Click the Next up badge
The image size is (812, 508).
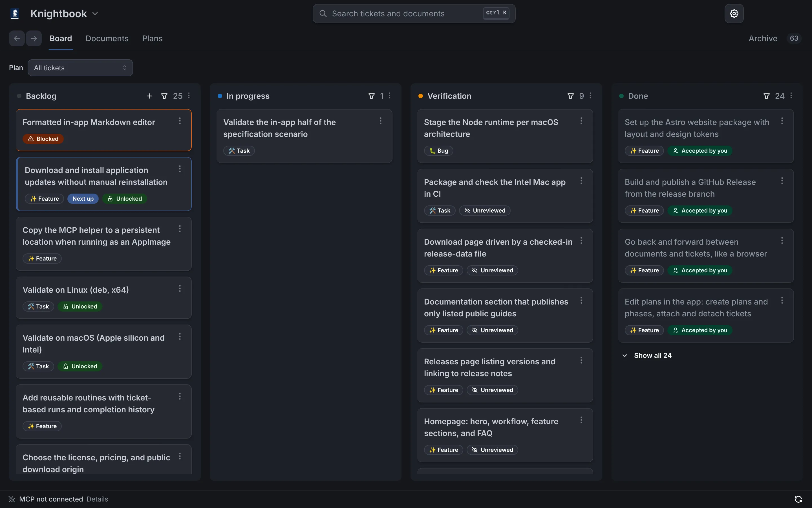pos(83,199)
